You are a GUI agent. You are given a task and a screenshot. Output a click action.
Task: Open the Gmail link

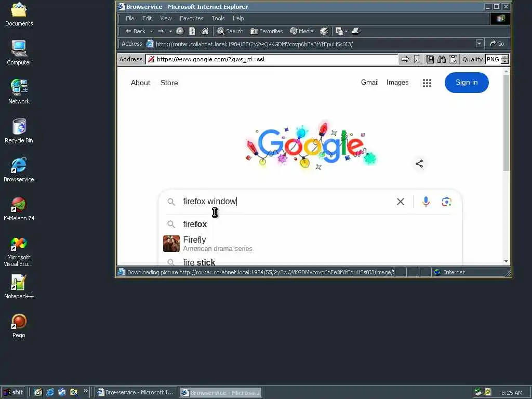[x=370, y=83]
